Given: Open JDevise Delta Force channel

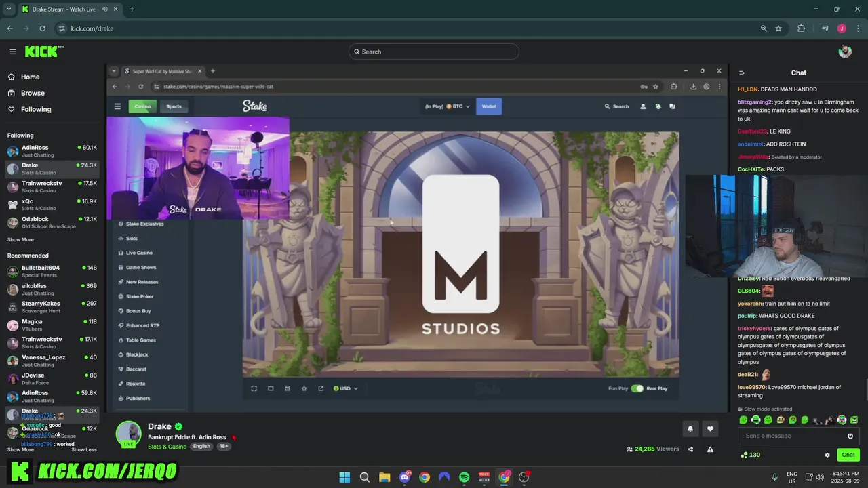Looking at the screenshot, I should (52, 378).
